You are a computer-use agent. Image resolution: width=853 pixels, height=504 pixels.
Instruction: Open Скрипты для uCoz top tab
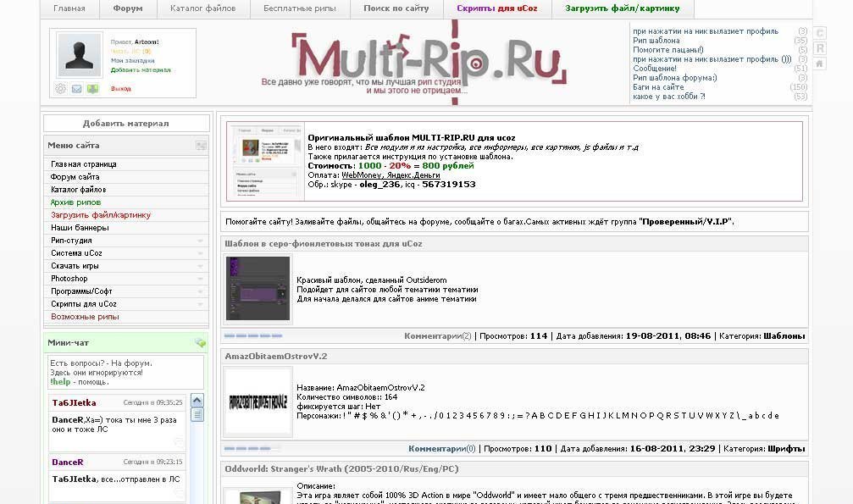click(x=497, y=8)
